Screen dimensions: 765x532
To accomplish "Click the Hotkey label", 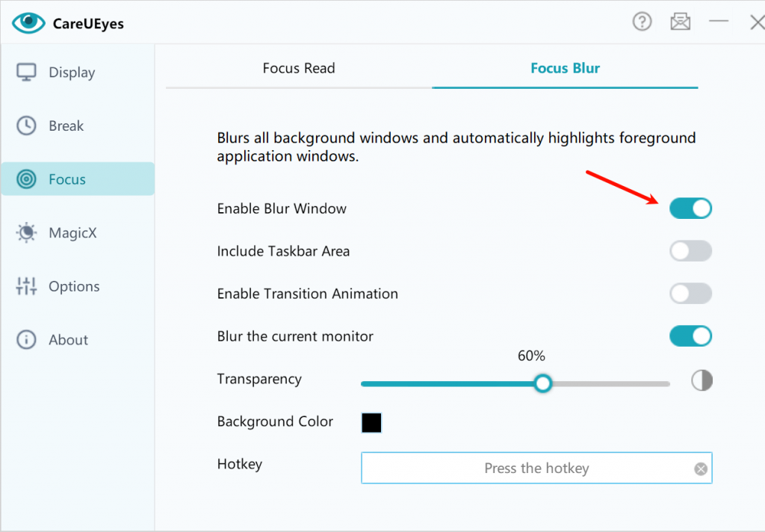I will click(x=240, y=464).
